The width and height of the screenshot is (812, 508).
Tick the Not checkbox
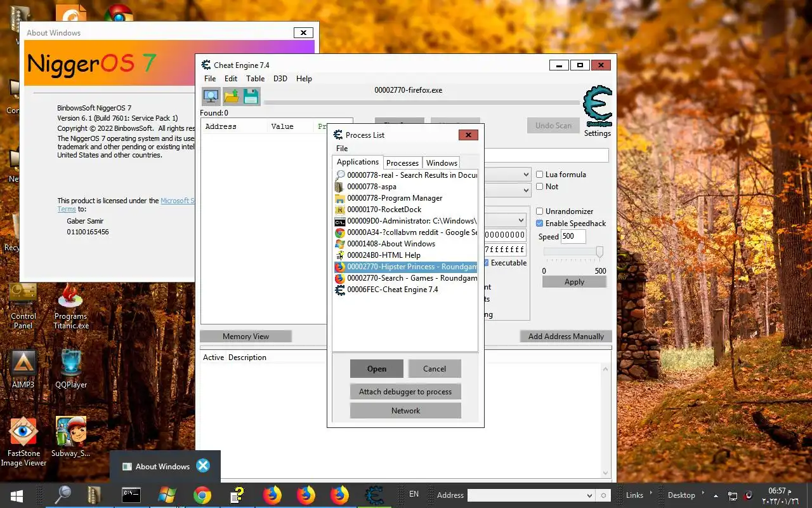(540, 187)
